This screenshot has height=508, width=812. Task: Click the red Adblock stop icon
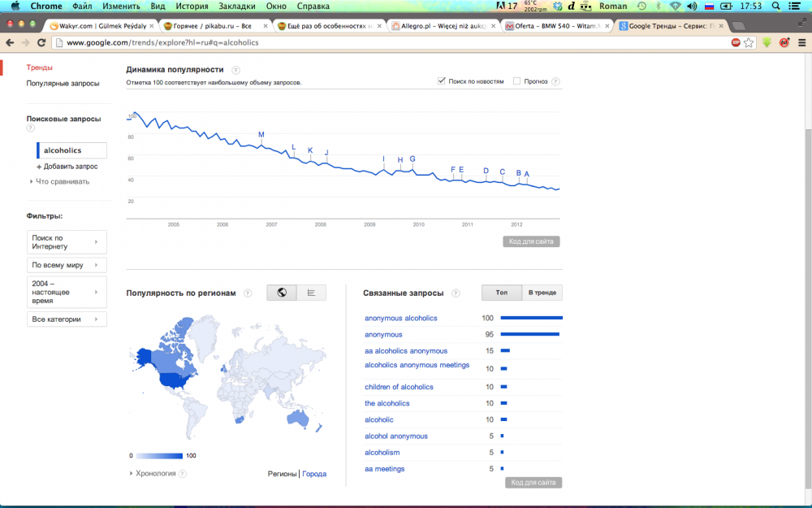(x=736, y=42)
